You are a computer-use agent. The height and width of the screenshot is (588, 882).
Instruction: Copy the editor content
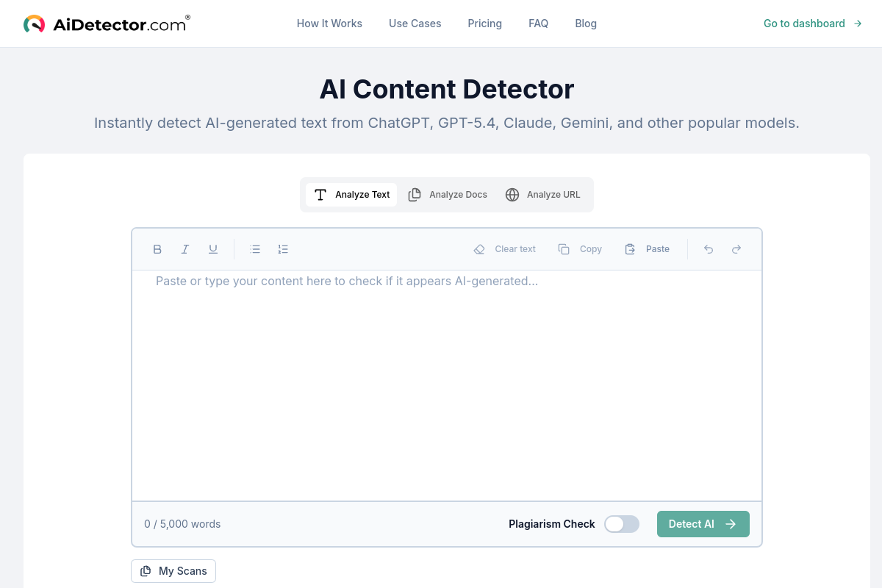click(580, 249)
